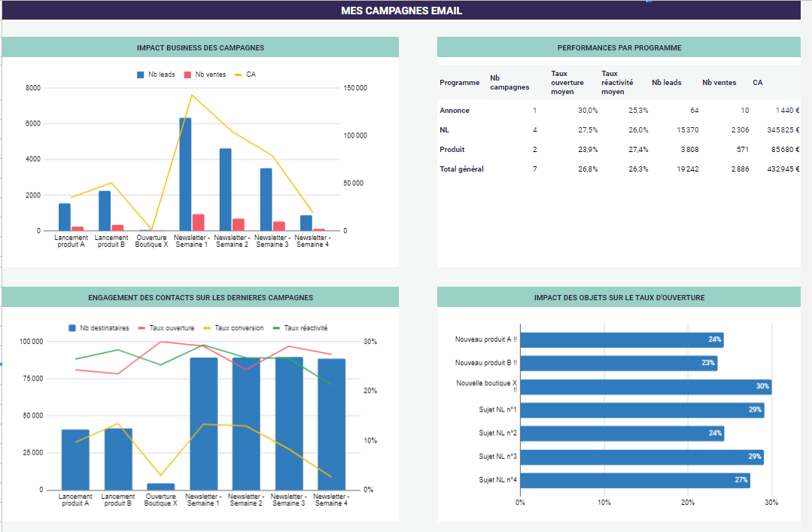812x532 pixels.
Task: Click the MES CAMPAGNES EMAIL title bar
Action: [406, 11]
